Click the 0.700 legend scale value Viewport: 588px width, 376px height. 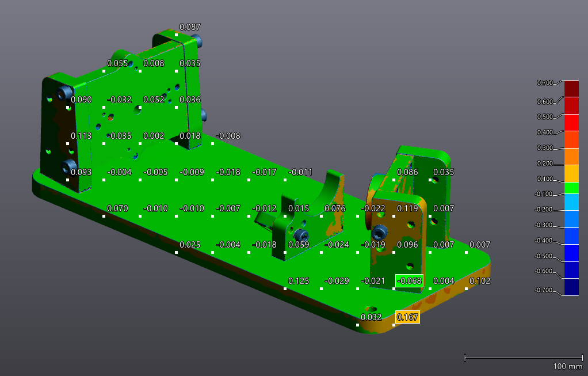(x=545, y=83)
